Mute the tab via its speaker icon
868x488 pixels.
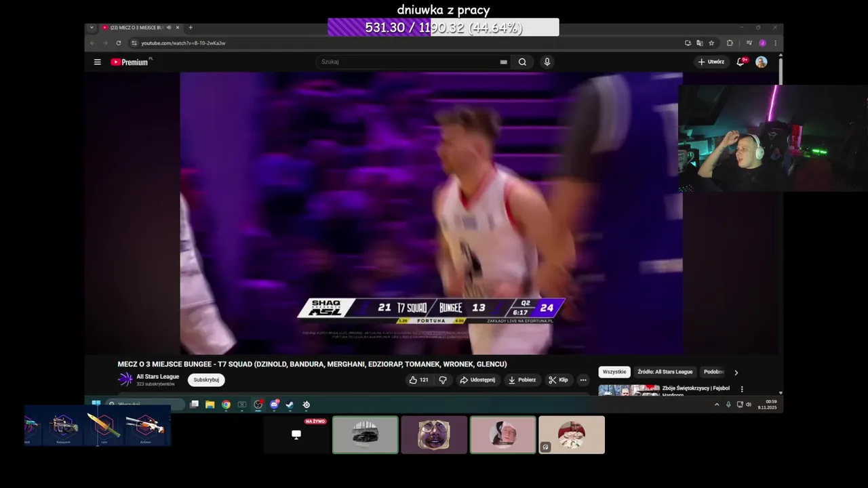click(x=169, y=28)
